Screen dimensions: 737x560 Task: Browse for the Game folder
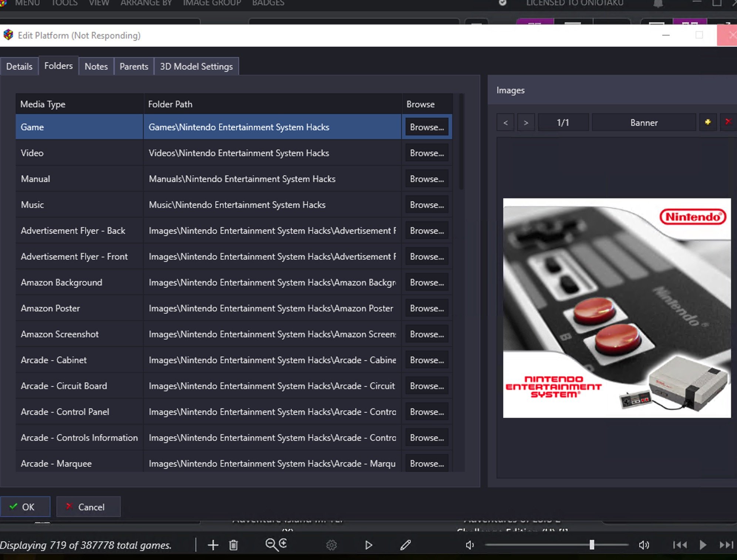(x=427, y=127)
